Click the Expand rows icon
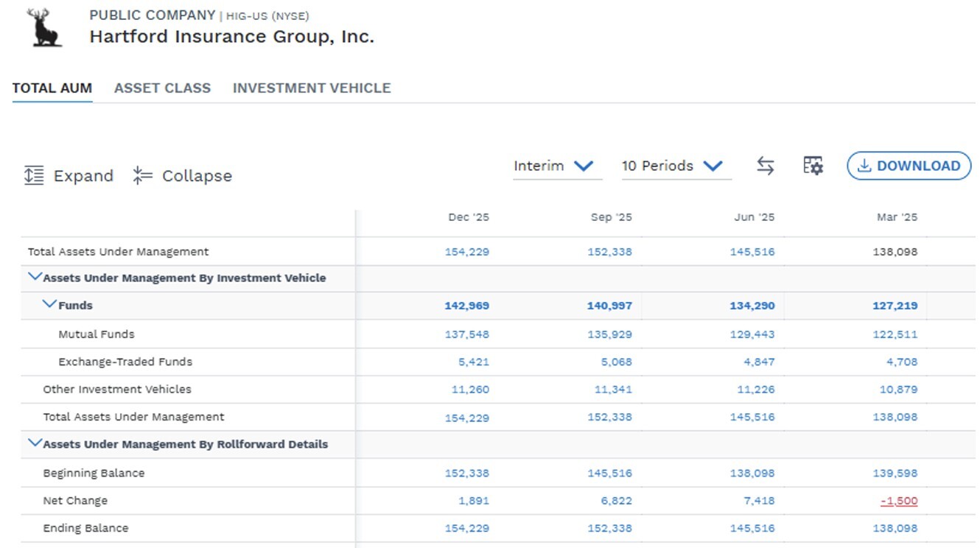The width and height of the screenshot is (980, 548). [x=34, y=175]
